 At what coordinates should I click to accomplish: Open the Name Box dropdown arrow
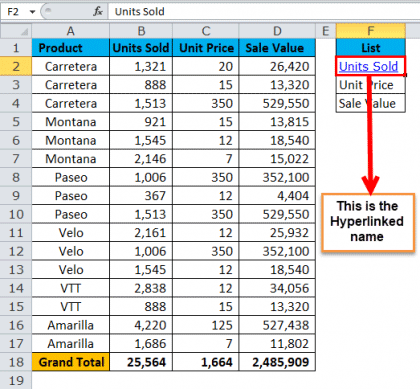pyautogui.click(x=32, y=12)
